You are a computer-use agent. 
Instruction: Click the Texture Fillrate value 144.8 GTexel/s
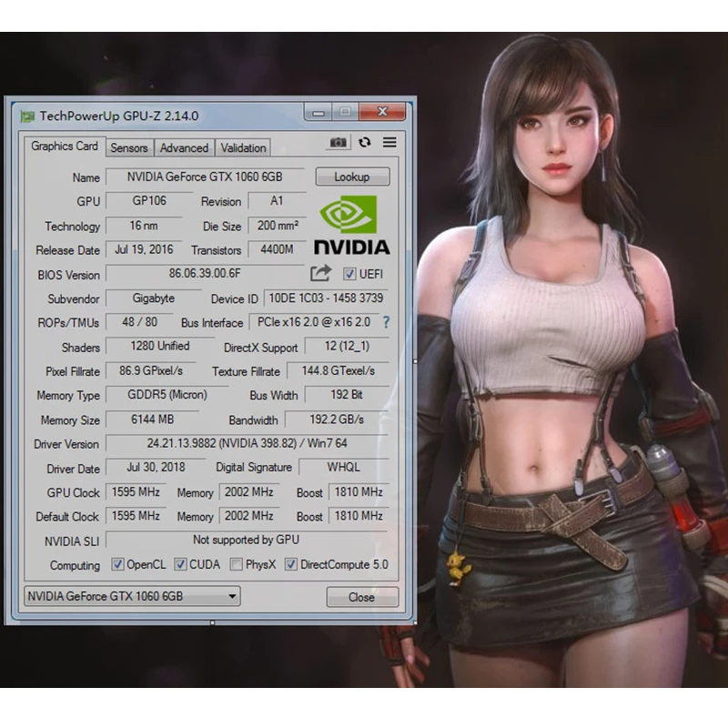[338, 371]
